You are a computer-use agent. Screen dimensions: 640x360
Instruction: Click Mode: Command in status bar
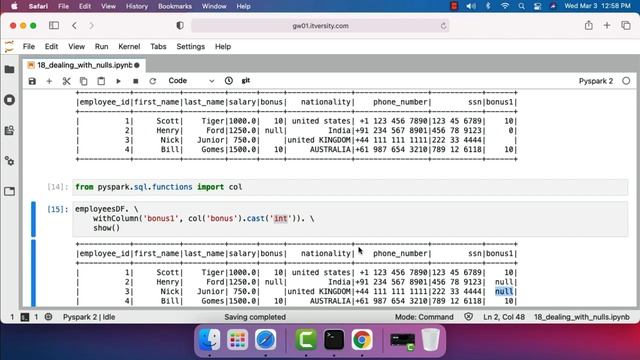424,317
